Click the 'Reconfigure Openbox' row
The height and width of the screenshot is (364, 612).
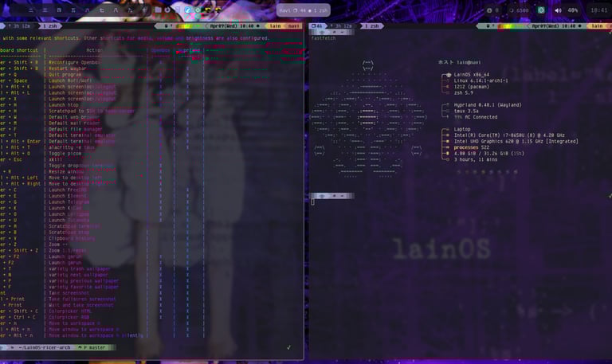tap(75, 62)
